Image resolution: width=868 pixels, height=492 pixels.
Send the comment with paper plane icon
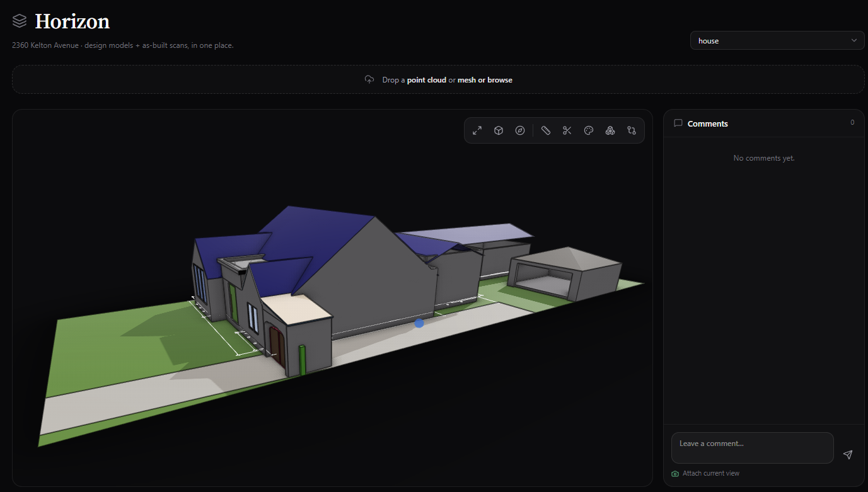tap(848, 454)
